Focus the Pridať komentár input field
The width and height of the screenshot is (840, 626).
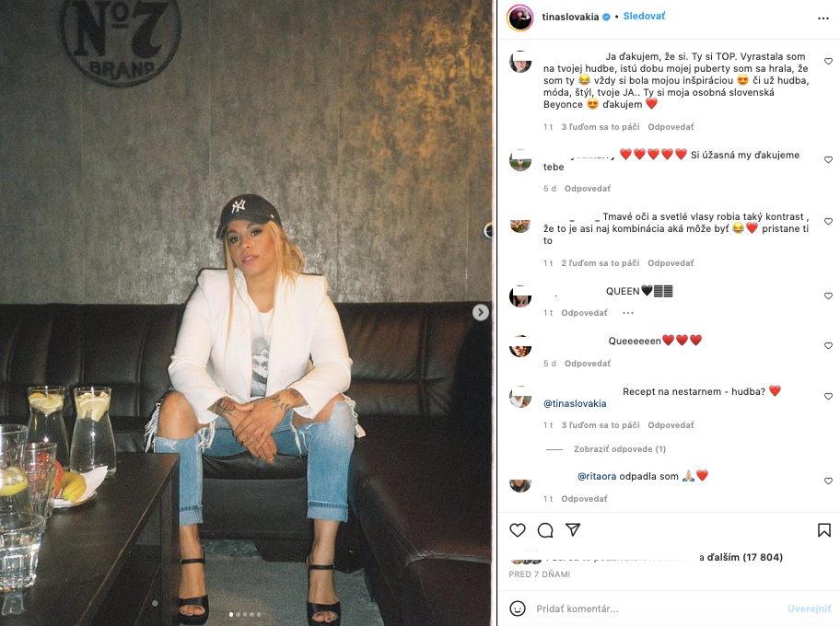(657, 609)
